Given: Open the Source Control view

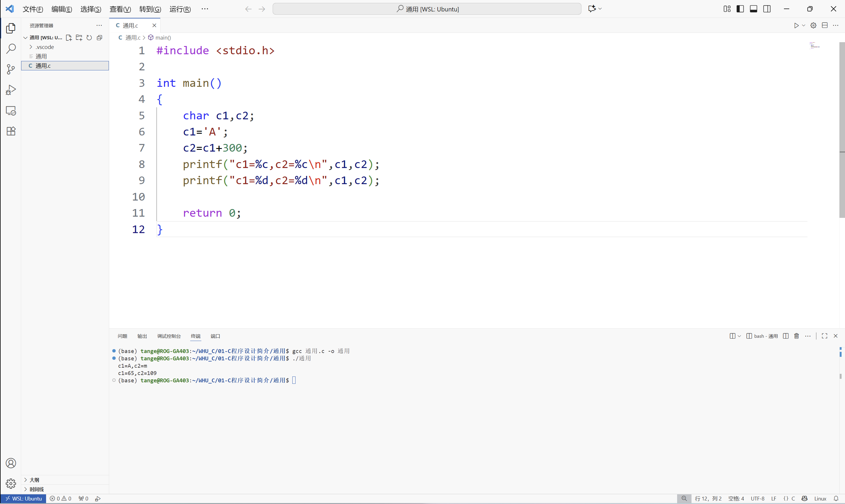Looking at the screenshot, I should (11, 69).
